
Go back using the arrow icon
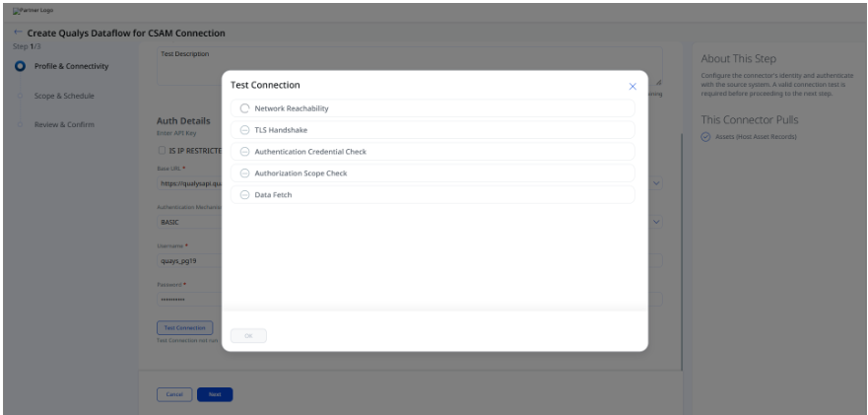(x=19, y=33)
